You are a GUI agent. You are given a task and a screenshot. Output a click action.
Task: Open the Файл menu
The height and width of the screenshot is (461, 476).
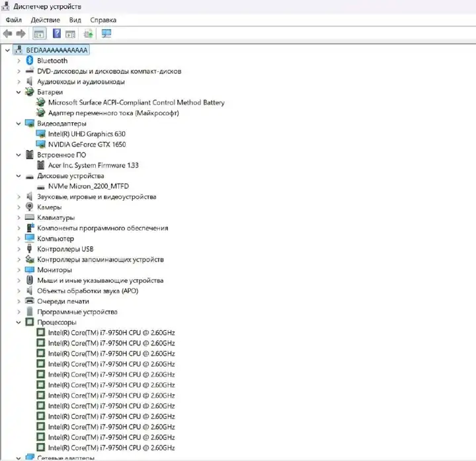(x=14, y=20)
